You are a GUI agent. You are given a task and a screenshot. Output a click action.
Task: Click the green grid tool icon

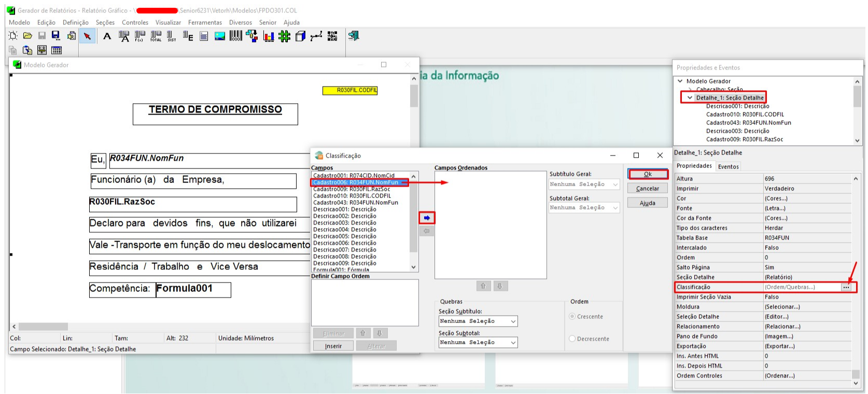pyautogui.click(x=284, y=36)
